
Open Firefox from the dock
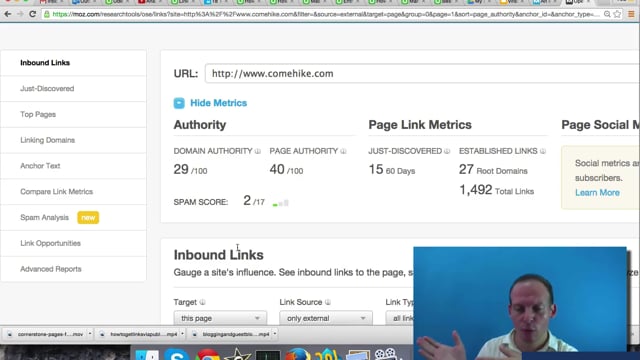pyautogui.click(x=298, y=355)
